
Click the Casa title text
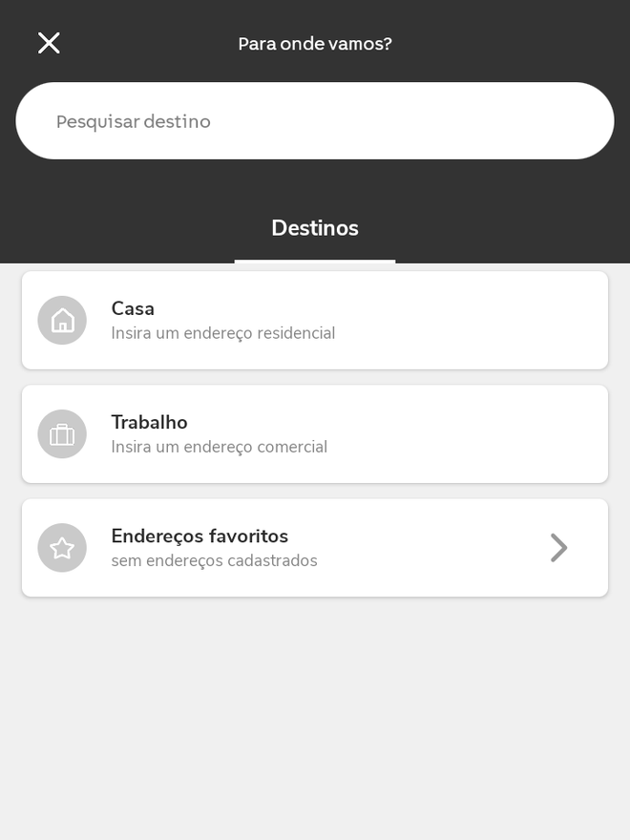(133, 308)
